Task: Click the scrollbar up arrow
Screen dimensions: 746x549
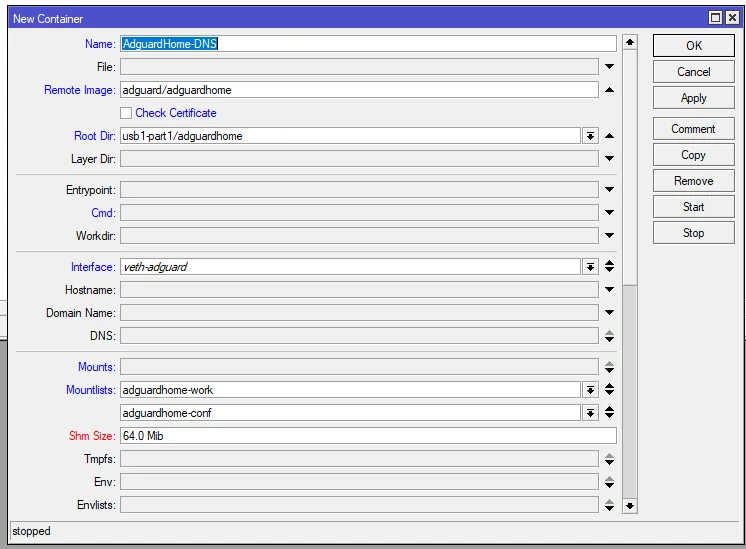Action: 630,42
